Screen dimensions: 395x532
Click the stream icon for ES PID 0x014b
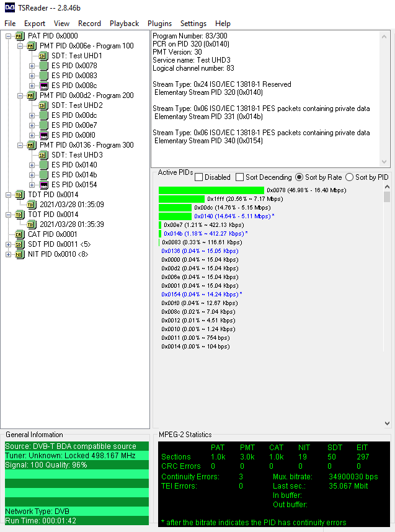[x=43, y=175]
